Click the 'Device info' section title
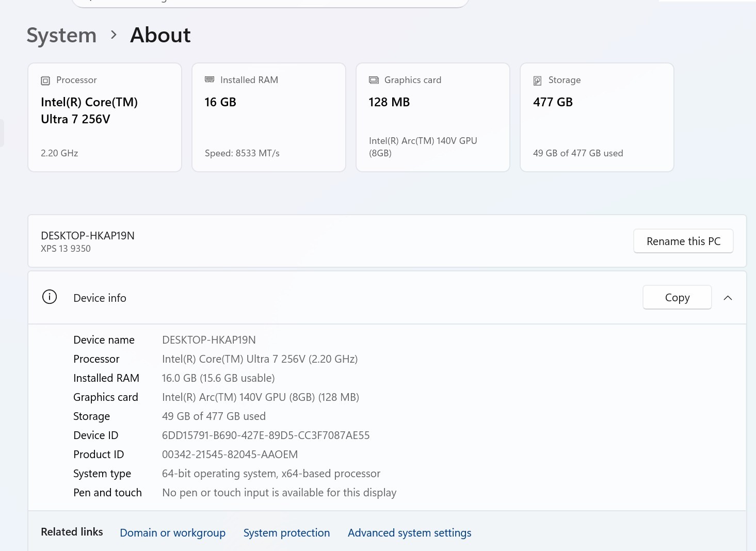The height and width of the screenshot is (551, 756). pyautogui.click(x=100, y=298)
